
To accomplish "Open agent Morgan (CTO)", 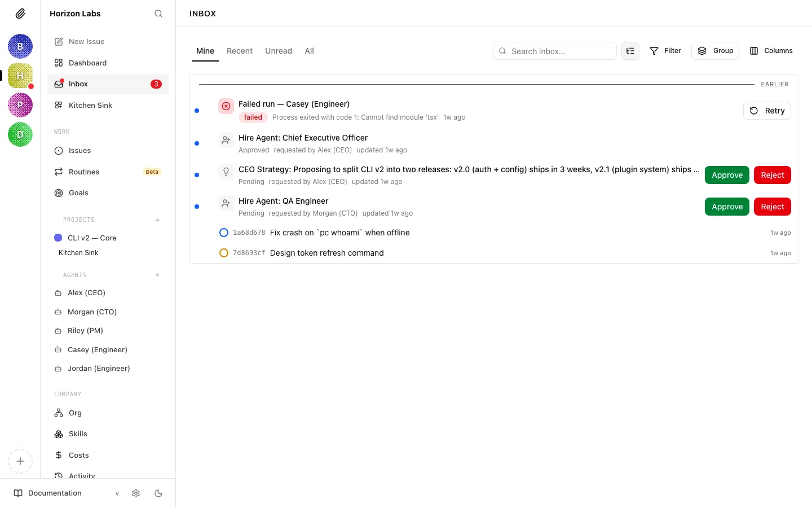I will [x=108, y=312].
